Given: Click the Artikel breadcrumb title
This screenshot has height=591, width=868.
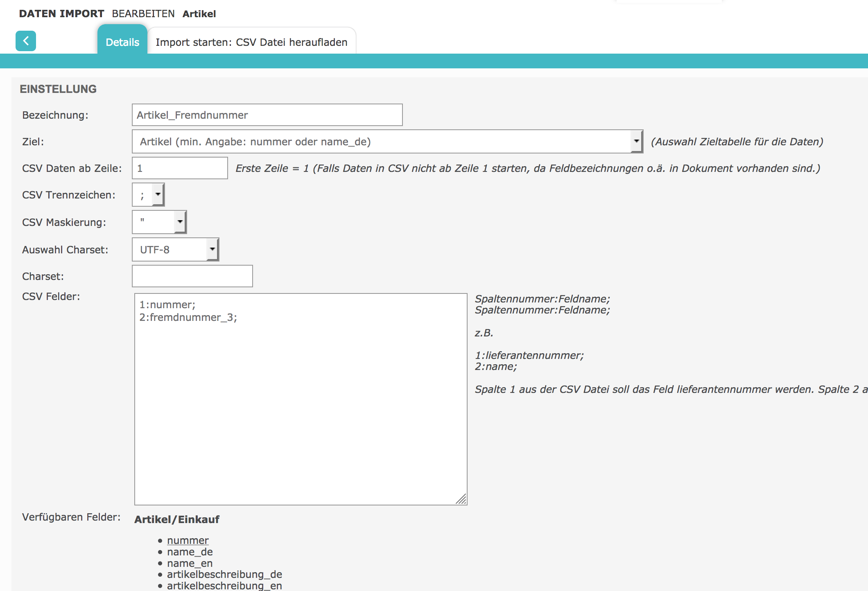Looking at the screenshot, I should [199, 14].
